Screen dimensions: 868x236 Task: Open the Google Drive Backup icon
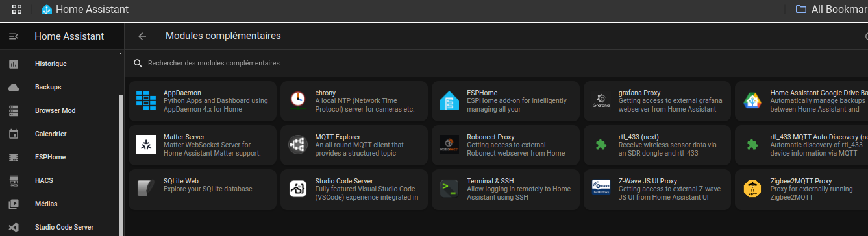[x=752, y=101]
